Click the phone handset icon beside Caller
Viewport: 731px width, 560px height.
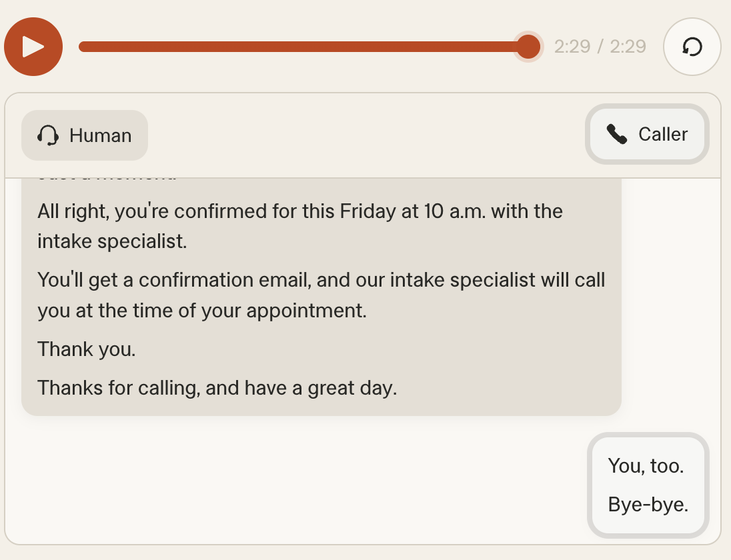click(617, 134)
